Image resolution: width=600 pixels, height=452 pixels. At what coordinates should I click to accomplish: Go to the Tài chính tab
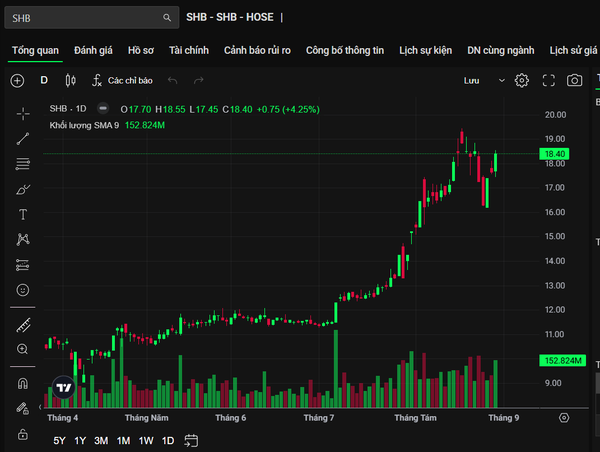click(189, 50)
